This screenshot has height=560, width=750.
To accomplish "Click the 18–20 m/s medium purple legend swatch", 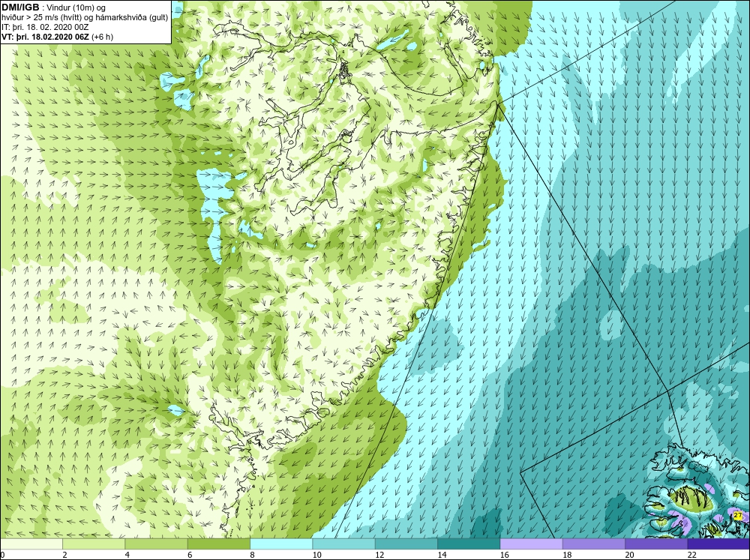I will (x=593, y=544).
